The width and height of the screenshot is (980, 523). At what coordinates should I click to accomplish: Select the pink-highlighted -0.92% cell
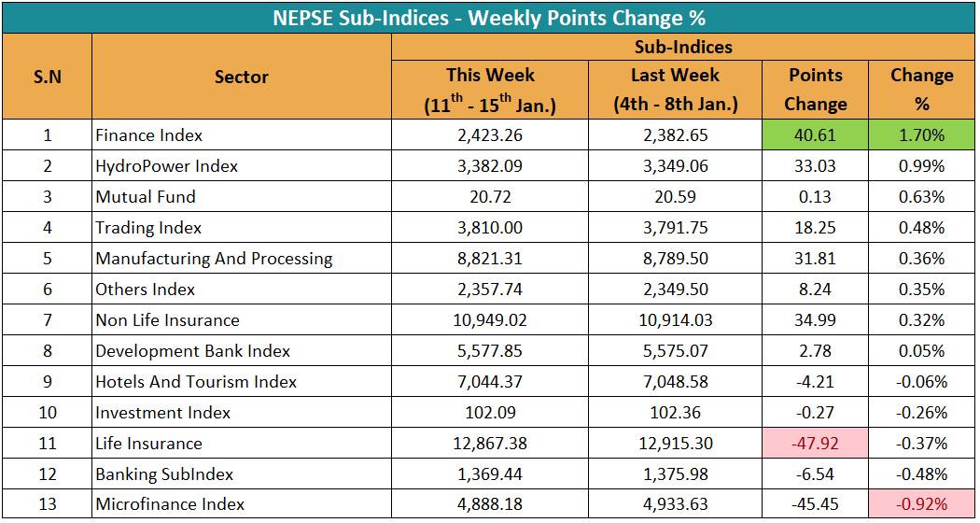pos(921,504)
